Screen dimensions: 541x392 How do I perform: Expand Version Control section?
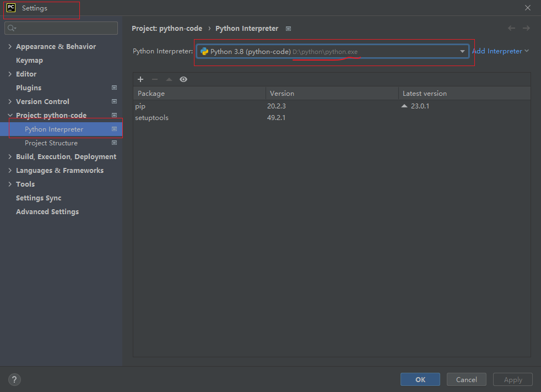point(10,102)
